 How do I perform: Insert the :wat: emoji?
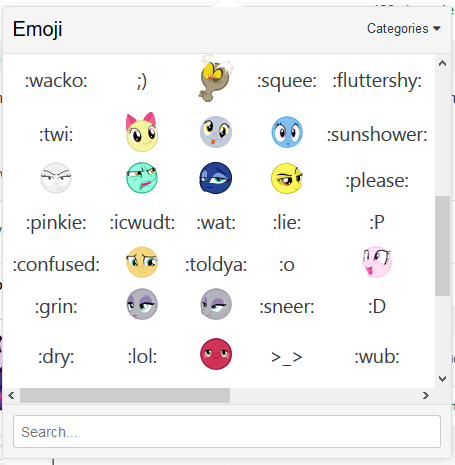(x=216, y=223)
